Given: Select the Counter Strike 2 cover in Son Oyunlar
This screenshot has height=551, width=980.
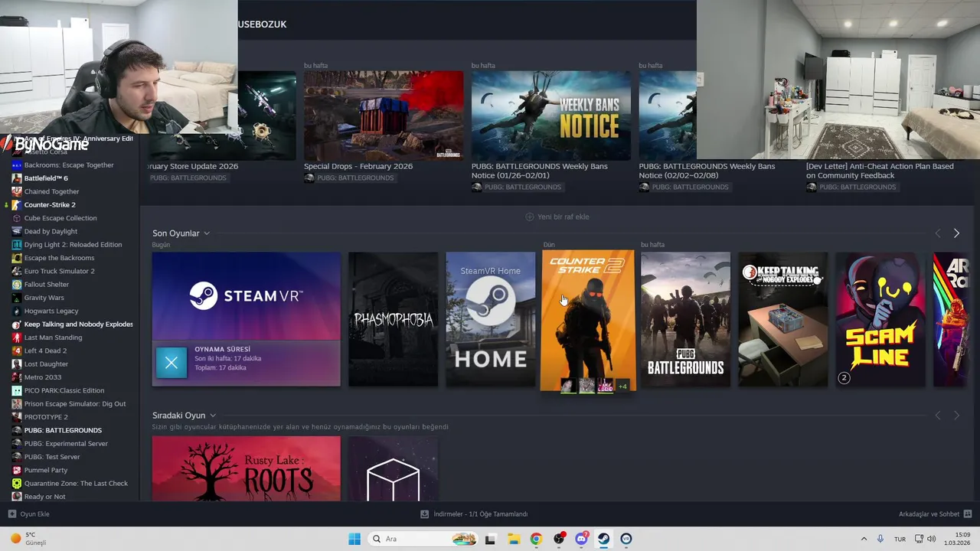Looking at the screenshot, I should point(588,320).
